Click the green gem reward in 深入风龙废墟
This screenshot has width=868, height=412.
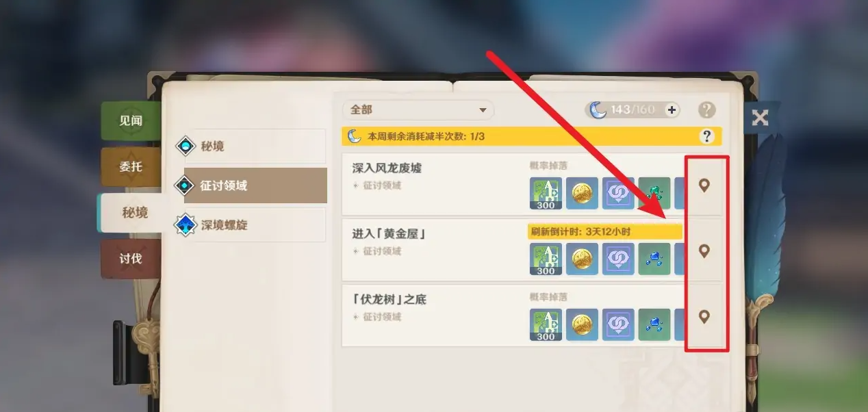pyautogui.click(x=654, y=194)
